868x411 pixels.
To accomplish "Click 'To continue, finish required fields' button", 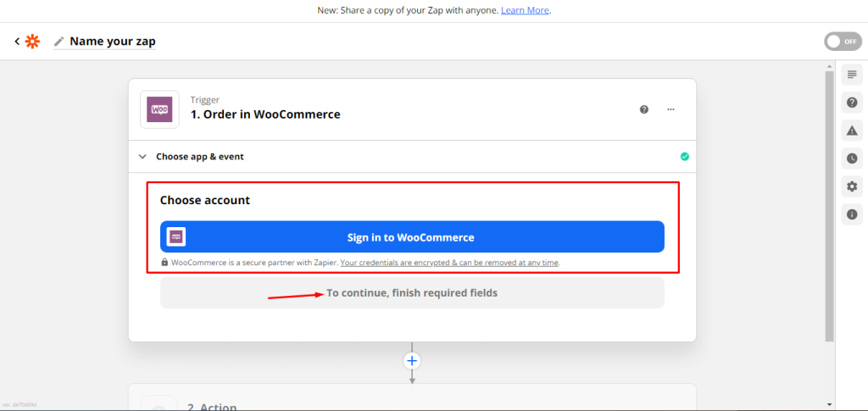I will [x=412, y=293].
